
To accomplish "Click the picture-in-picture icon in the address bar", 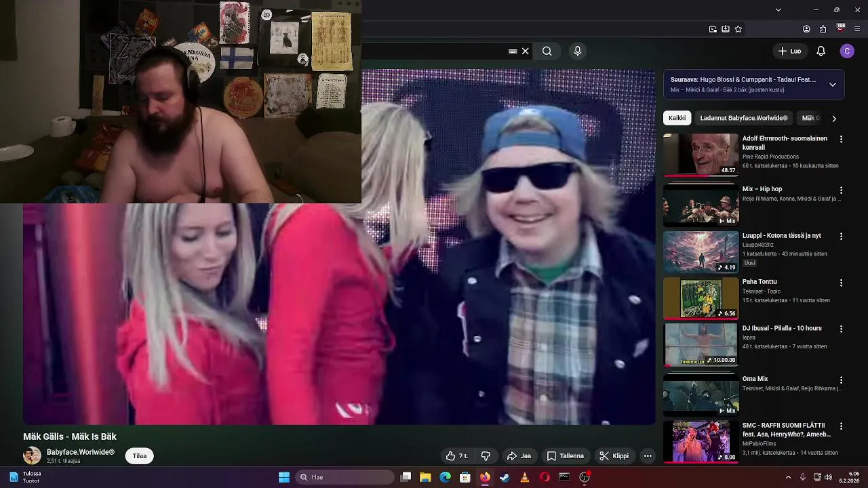I will pyautogui.click(x=713, y=29).
